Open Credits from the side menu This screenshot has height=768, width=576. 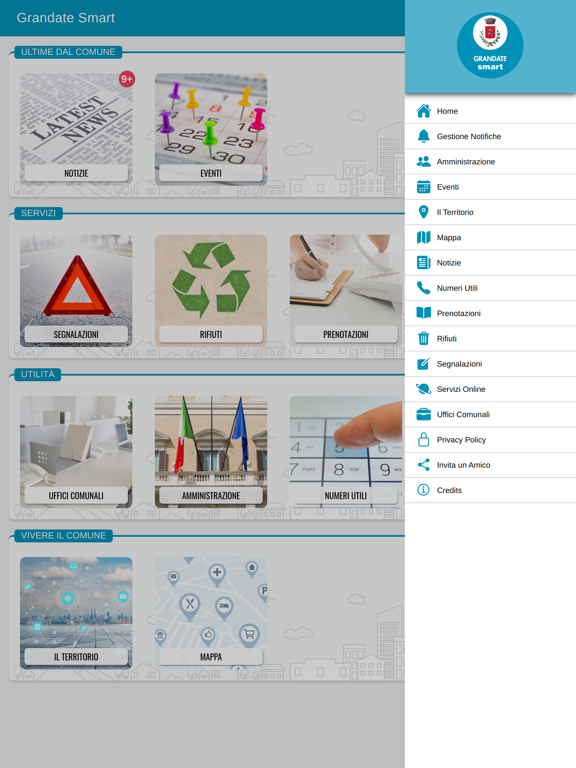click(x=490, y=490)
